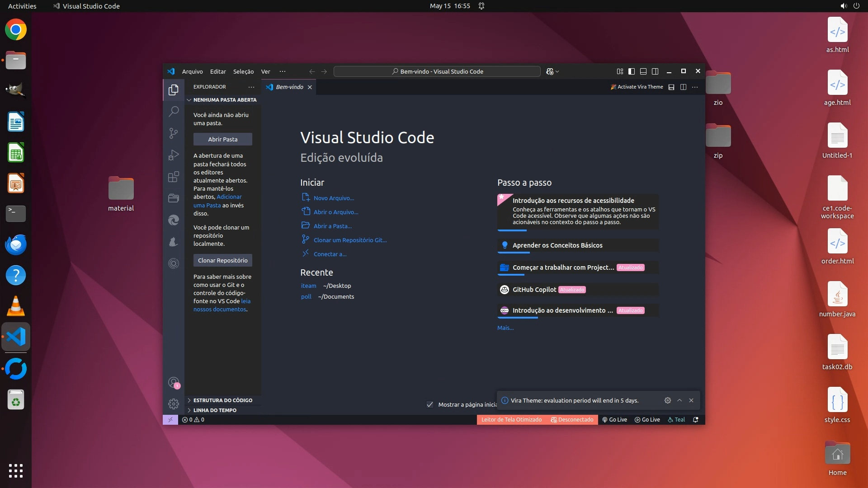Open Run and Debug view
Viewport: 868px width, 488px height.
click(174, 155)
